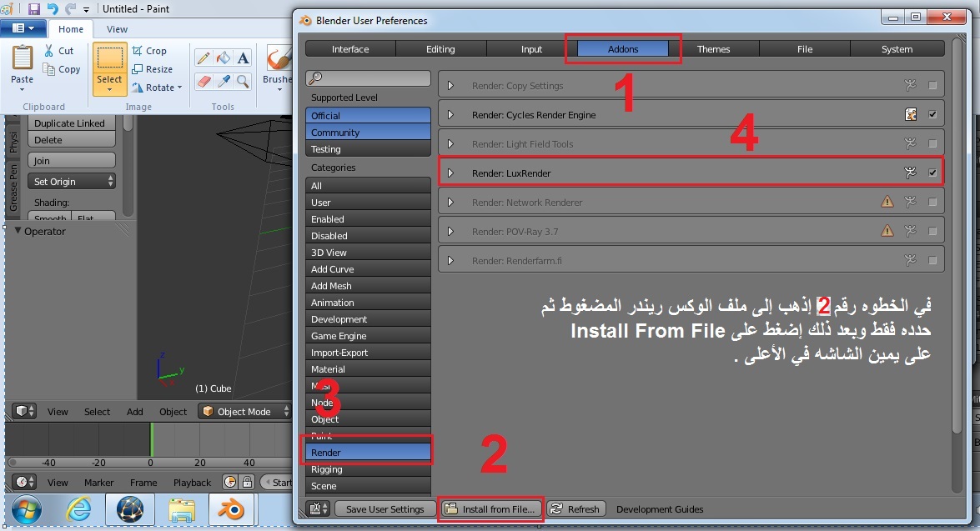The height and width of the screenshot is (531, 980).
Task: Type in the addon search field
Action: (368, 78)
